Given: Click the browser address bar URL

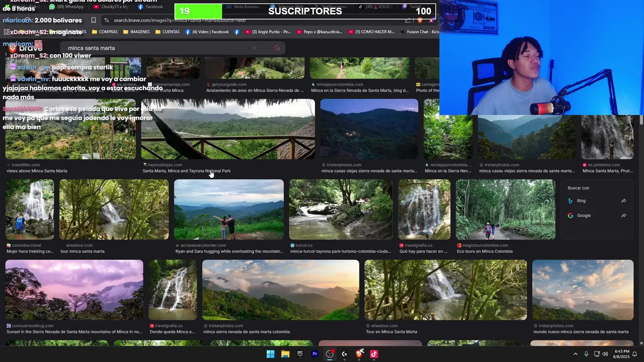Looking at the screenshot, I should tap(180, 20).
